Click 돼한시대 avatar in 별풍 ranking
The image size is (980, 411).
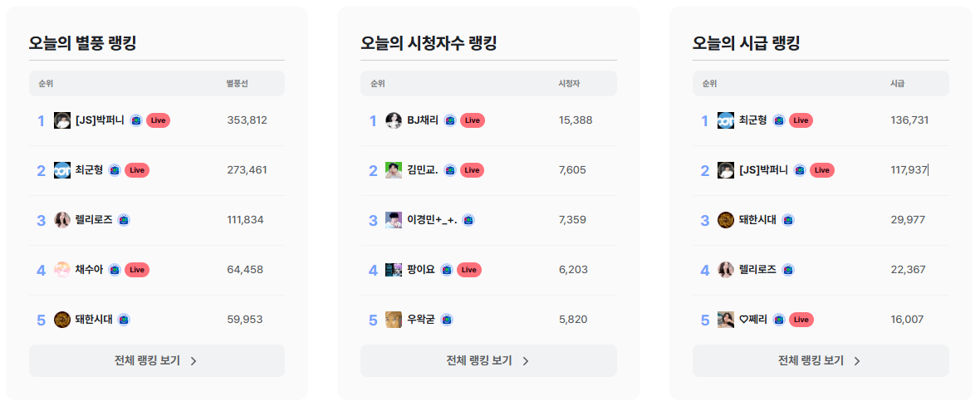[x=62, y=320]
